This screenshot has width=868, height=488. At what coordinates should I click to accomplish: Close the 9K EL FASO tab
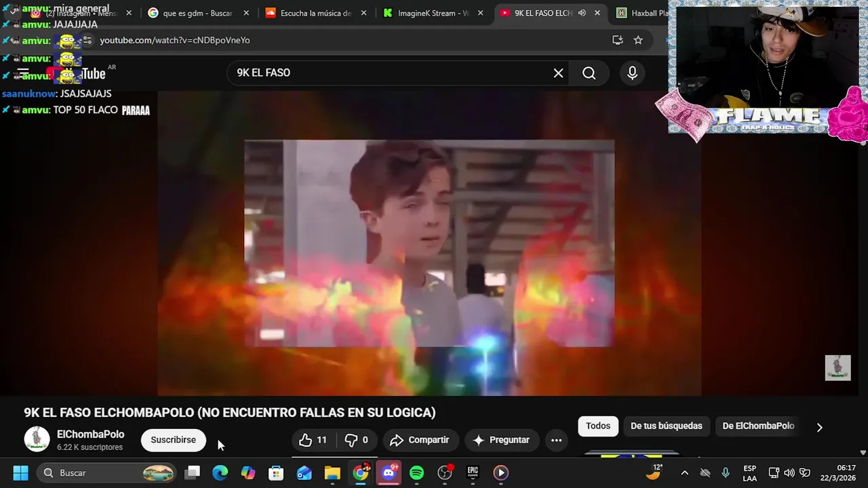tap(597, 13)
